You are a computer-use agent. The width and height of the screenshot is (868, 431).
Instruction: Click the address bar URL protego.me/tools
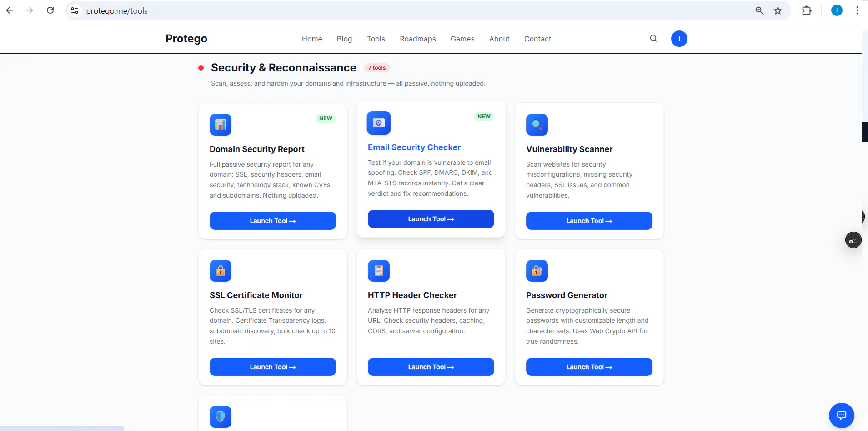click(x=117, y=11)
